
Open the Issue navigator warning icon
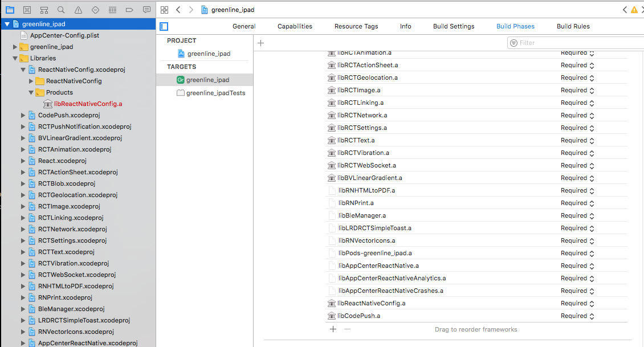(78, 10)
